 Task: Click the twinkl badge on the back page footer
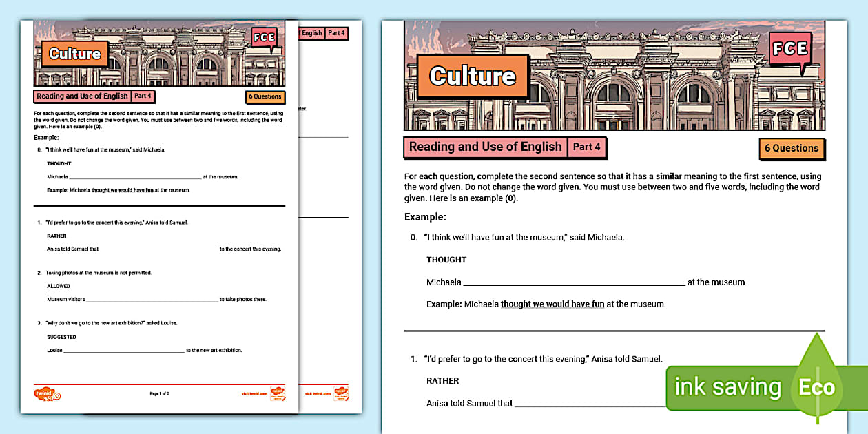click(x=341, y=393)
